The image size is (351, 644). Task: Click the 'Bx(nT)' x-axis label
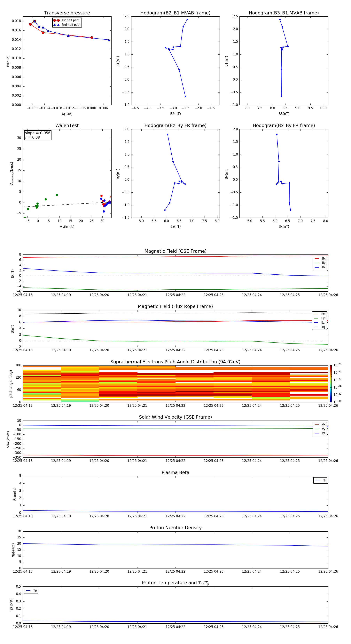(x=284, y=227)
